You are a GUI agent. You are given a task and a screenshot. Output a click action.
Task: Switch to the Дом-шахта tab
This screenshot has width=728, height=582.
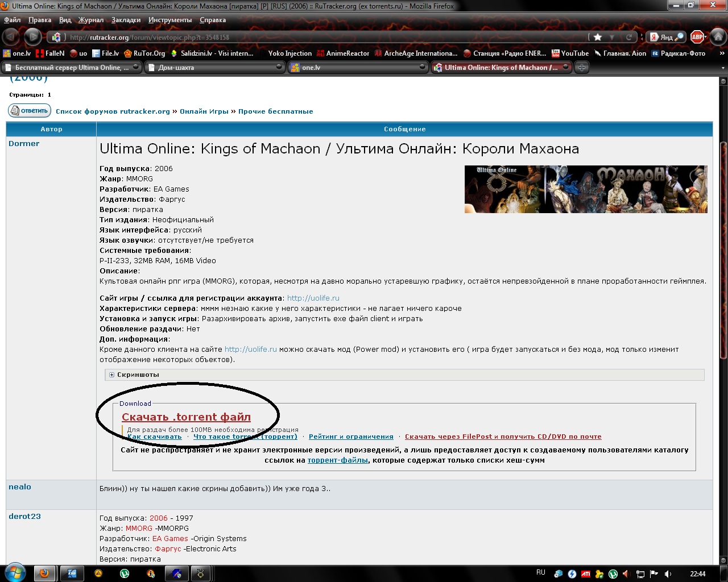(215, 68)
